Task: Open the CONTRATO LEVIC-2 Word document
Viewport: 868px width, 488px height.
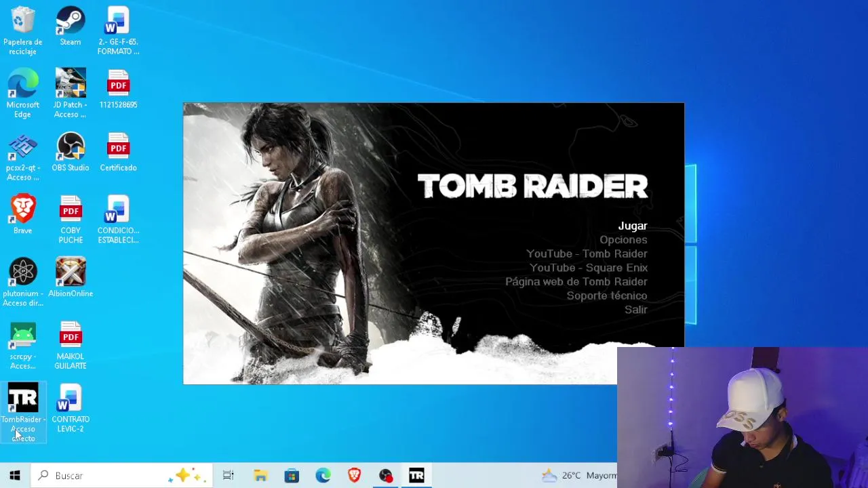Action: click(71, 409)
